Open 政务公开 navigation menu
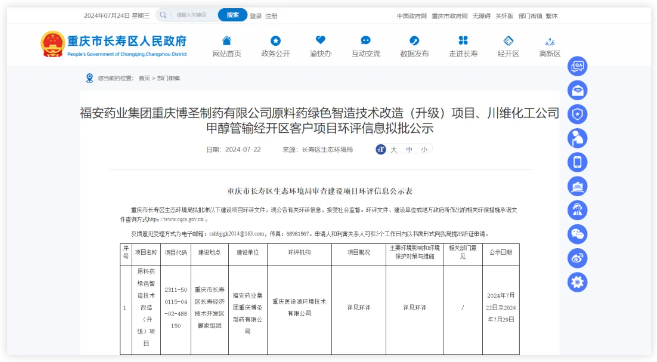657x362 pixels. tap(275, 47)
